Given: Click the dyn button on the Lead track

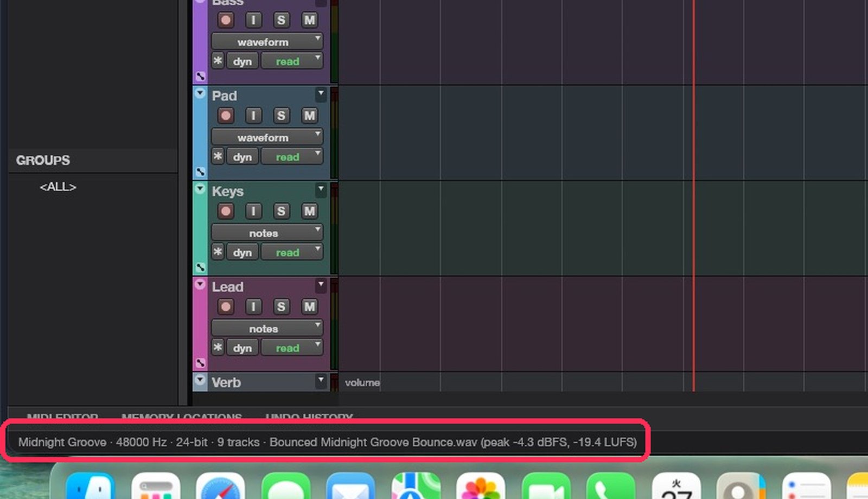Looking at the screenshot, I should [242, 348].
